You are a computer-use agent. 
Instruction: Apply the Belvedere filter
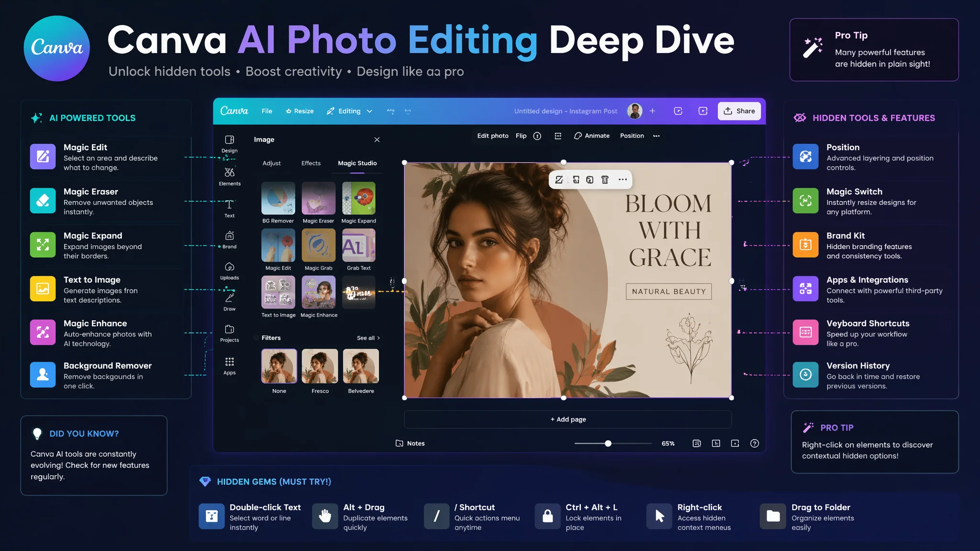coord(361,366)
